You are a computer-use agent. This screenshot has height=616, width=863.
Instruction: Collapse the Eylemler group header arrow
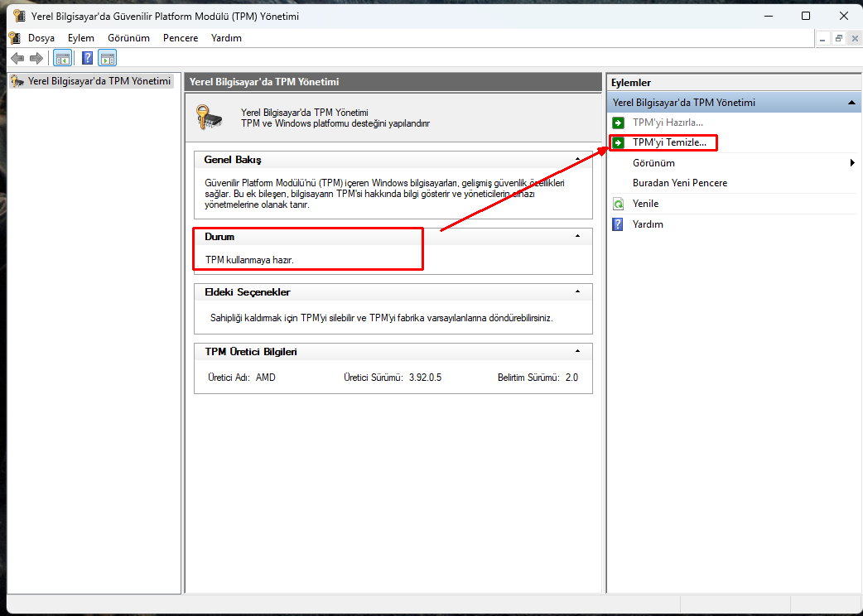[x=851, y=103]
